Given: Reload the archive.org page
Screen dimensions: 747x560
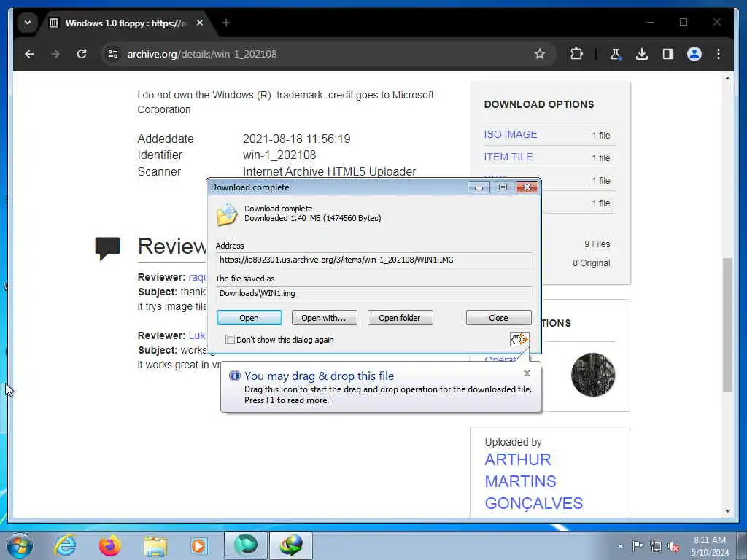Looking at the screenshot, I should (82, 54).
